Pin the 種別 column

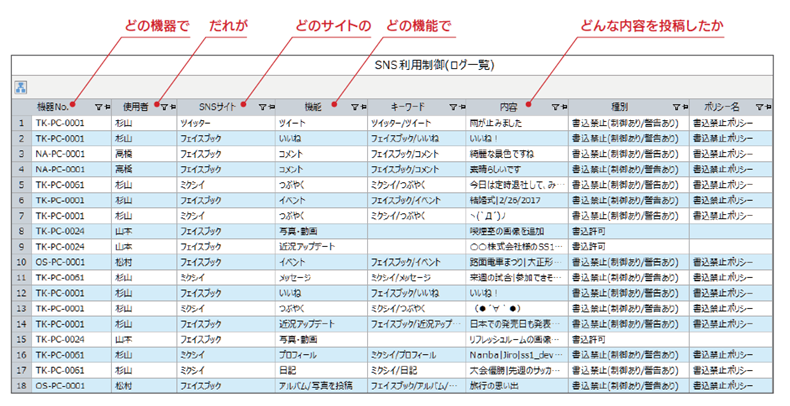coord(685,107)
